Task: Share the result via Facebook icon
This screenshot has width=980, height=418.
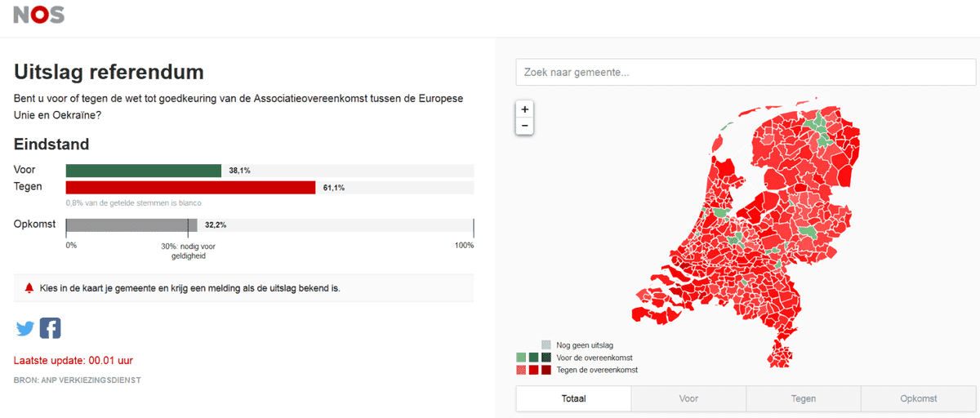Action: [51, 328]
